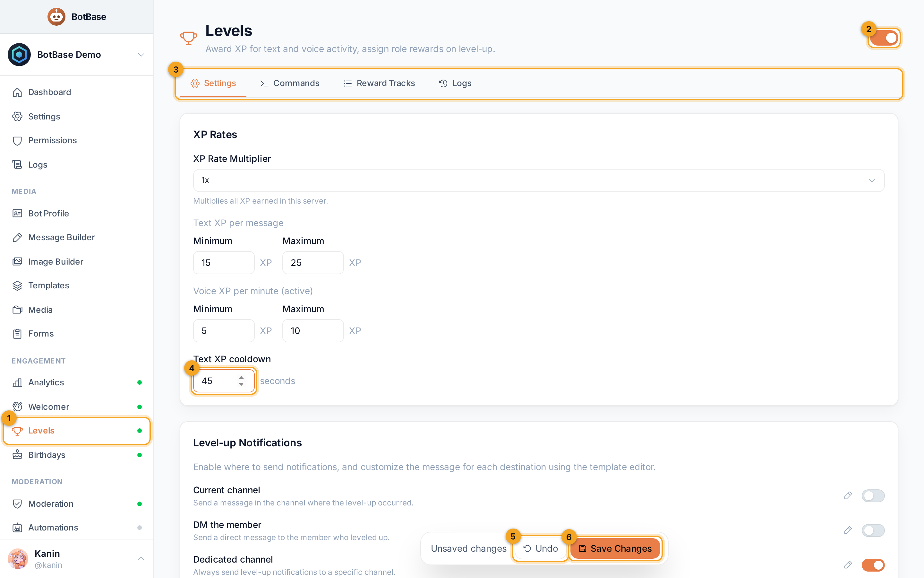
Task: Switch to the Logs tab in Levels
Action: [x=455, y=83]
